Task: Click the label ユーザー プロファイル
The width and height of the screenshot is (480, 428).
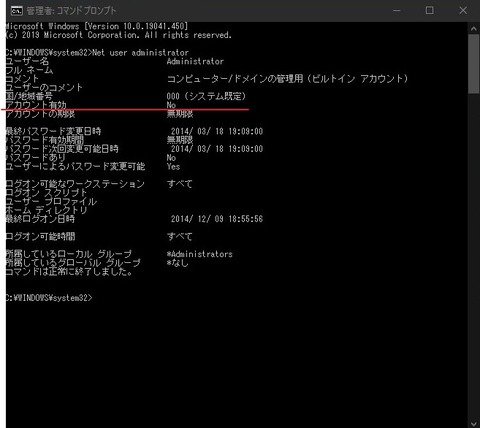Action: click(x=51, y=201)
